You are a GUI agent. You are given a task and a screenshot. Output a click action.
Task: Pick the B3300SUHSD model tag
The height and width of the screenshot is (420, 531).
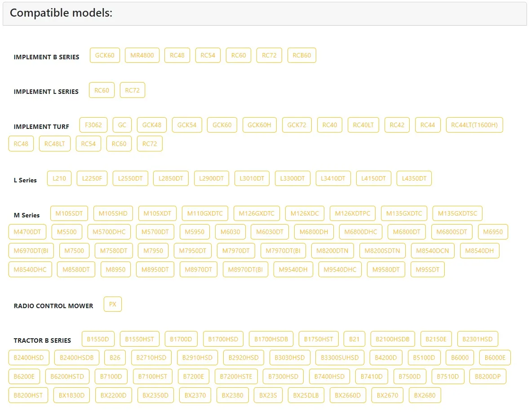click(x=339, y=358)
